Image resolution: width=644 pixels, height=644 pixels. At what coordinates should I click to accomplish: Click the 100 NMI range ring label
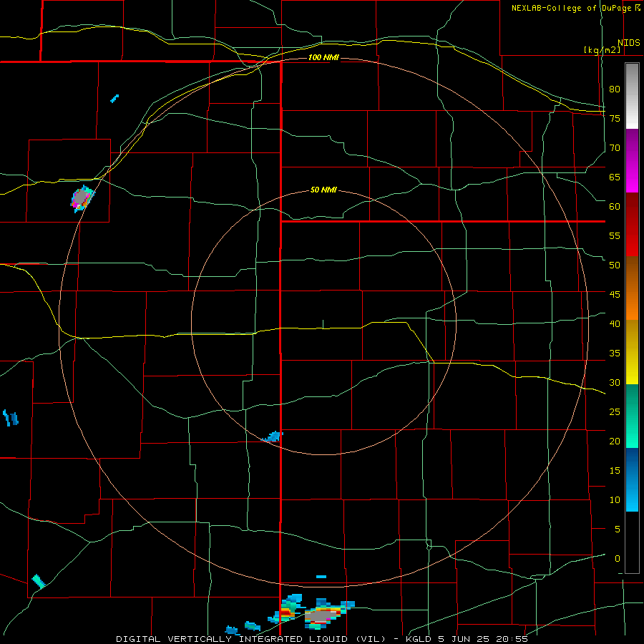click(323, 57)
